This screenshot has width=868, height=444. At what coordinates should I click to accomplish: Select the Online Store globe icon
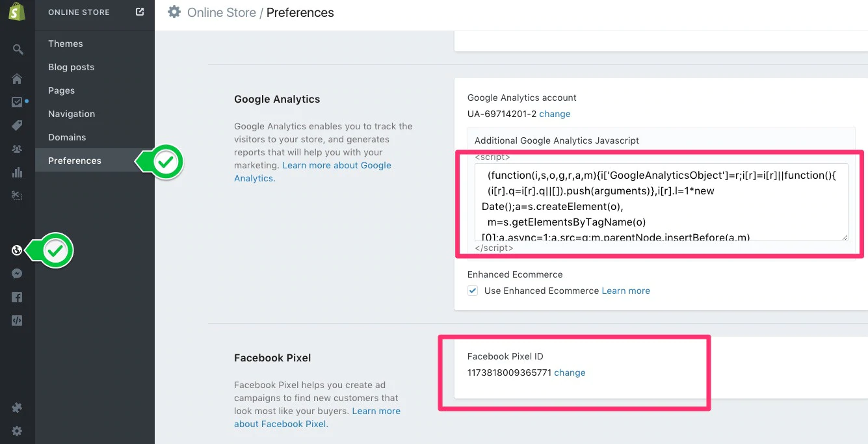pos(17,250)
